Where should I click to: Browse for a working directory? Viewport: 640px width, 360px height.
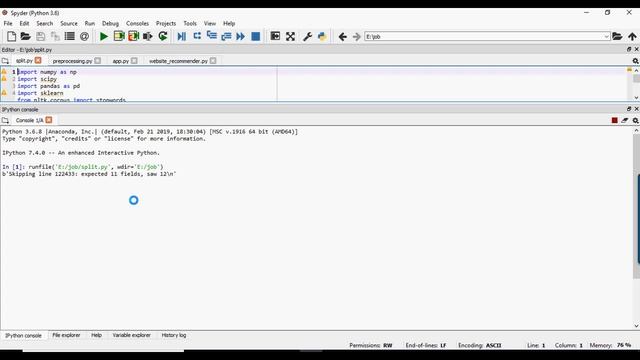617,36
